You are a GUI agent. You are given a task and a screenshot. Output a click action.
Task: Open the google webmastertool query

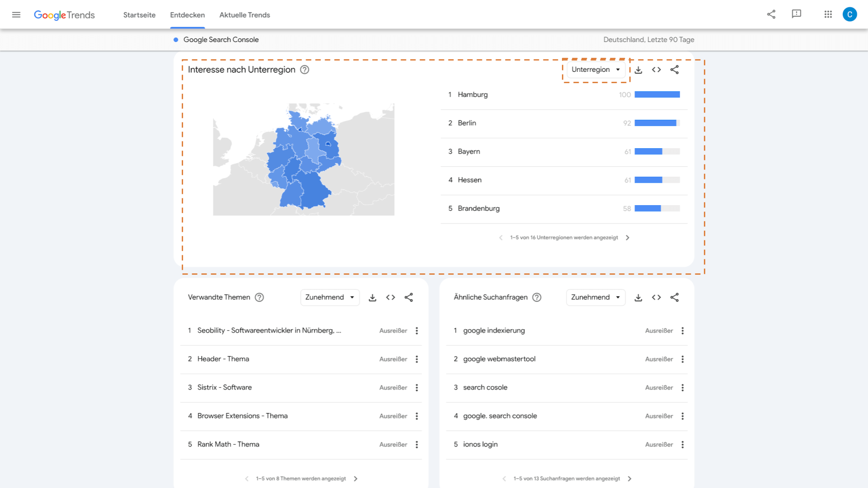pyautogui.click(x=499, y=359)
